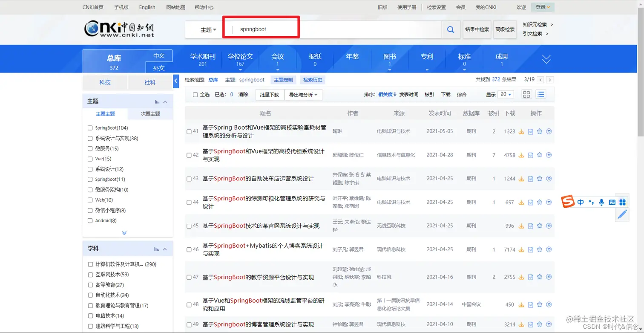Open Sogou toolbox four-squares icon
The height and width of the screenshot is (333, 644).
coord(623,202)
